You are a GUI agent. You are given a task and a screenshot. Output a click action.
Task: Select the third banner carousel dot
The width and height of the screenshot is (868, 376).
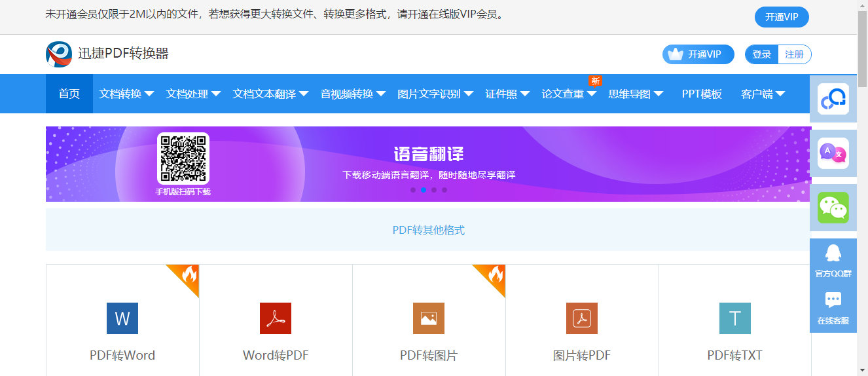[x=434, y=190]
